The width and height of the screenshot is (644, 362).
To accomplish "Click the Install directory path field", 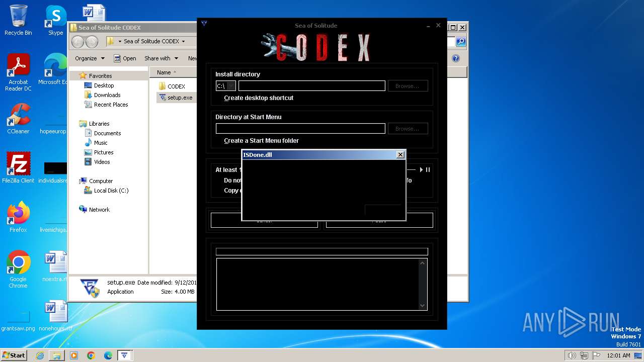I will (x=312, y=86).
